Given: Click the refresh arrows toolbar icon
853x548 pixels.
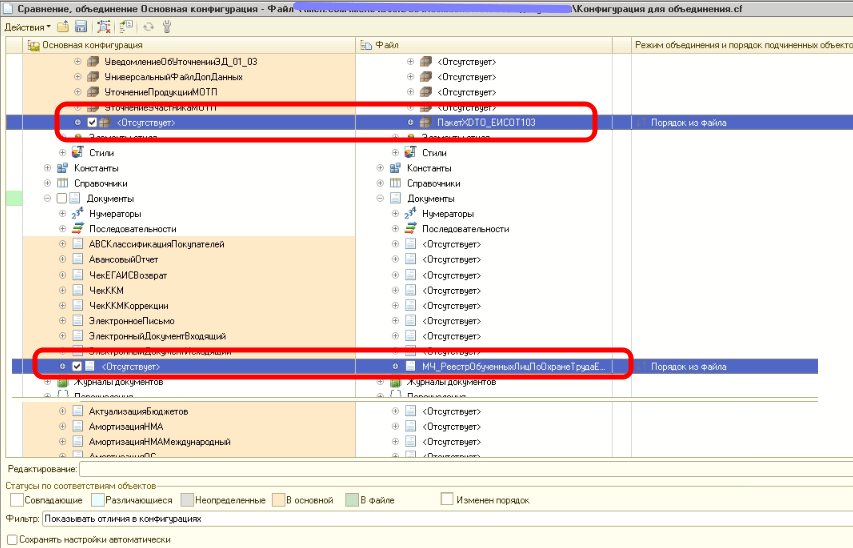Looking at the screenshot, I should [x=148, y=27].
